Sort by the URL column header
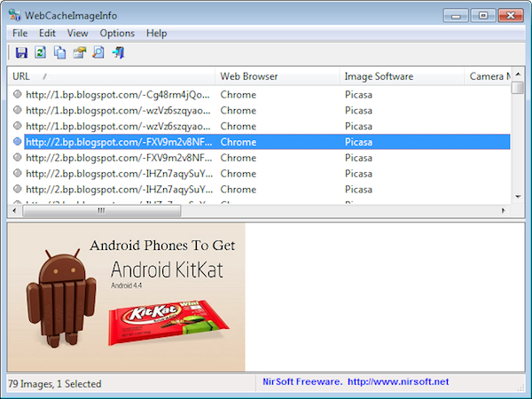The width and height of the screenshot is (532, 399). 111,76
